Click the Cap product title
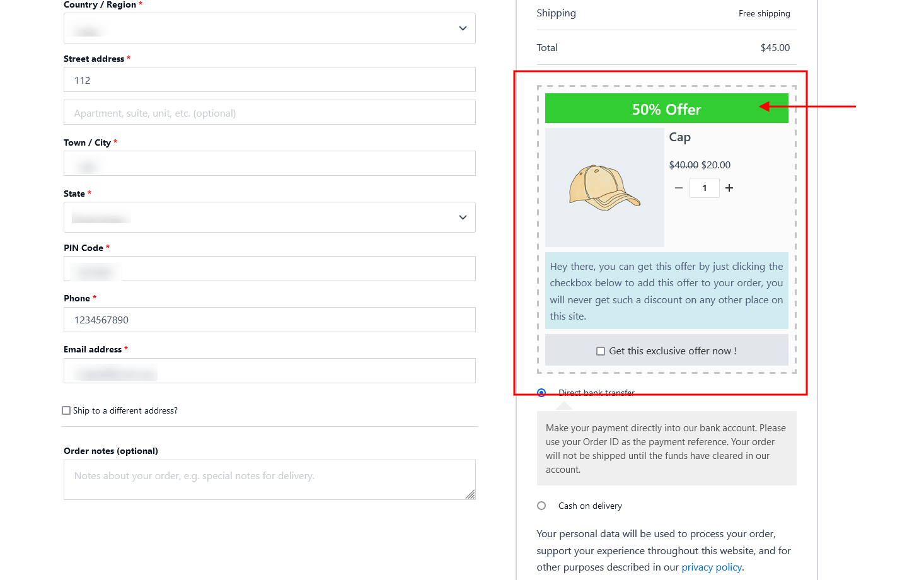Screen dimensions: 924x580 679,137
